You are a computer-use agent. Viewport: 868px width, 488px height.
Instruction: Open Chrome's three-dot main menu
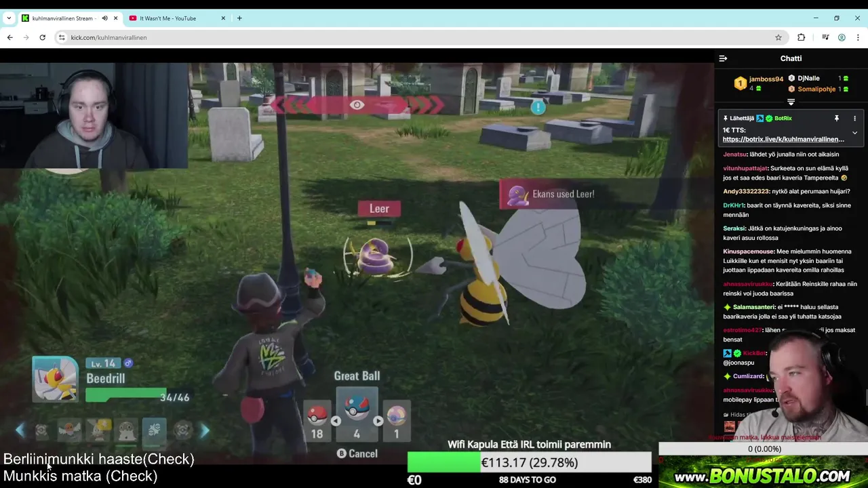[x=857, y=37]
